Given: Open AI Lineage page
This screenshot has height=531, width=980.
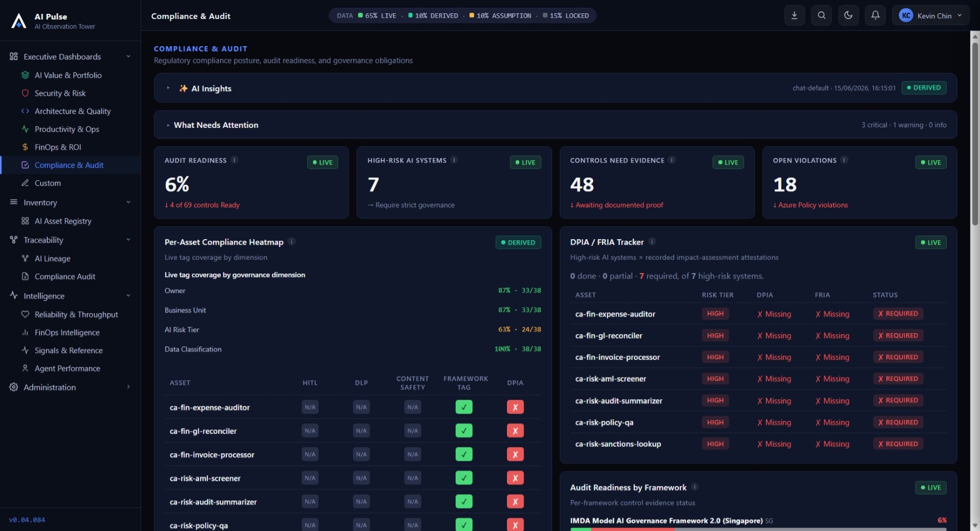Looking at the screenshot, I should click(x=52, y=259).
